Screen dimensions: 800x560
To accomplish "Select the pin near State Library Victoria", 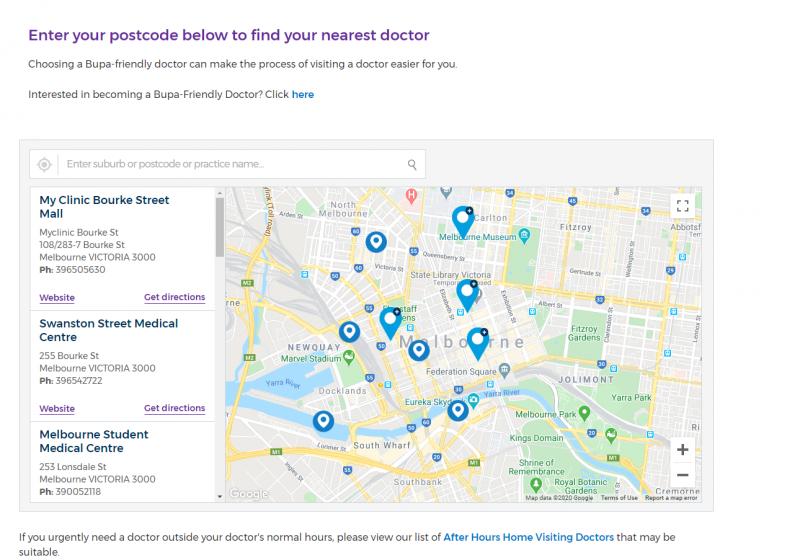I will [467, 295].
